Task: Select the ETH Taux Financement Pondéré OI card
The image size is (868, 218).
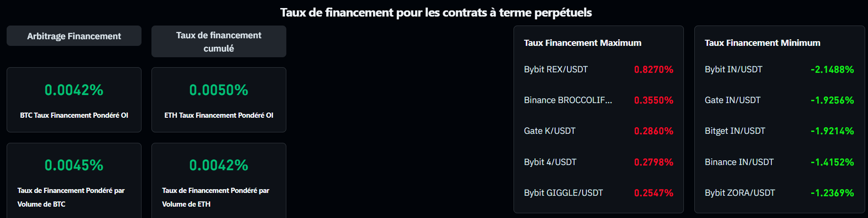Action: click(x=219, y=100)
